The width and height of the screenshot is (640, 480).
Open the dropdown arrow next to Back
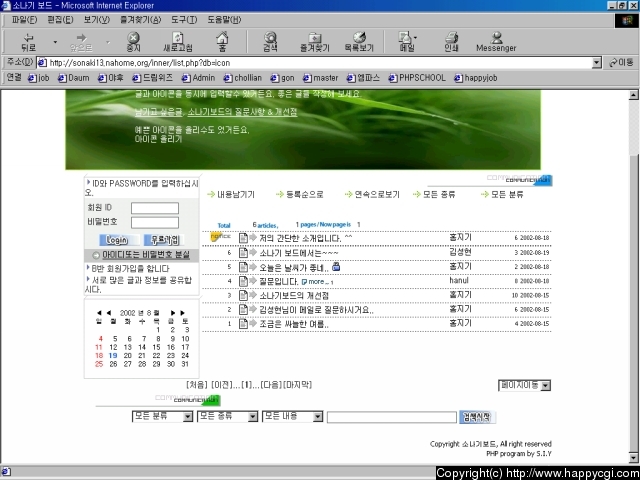(55, 42)
